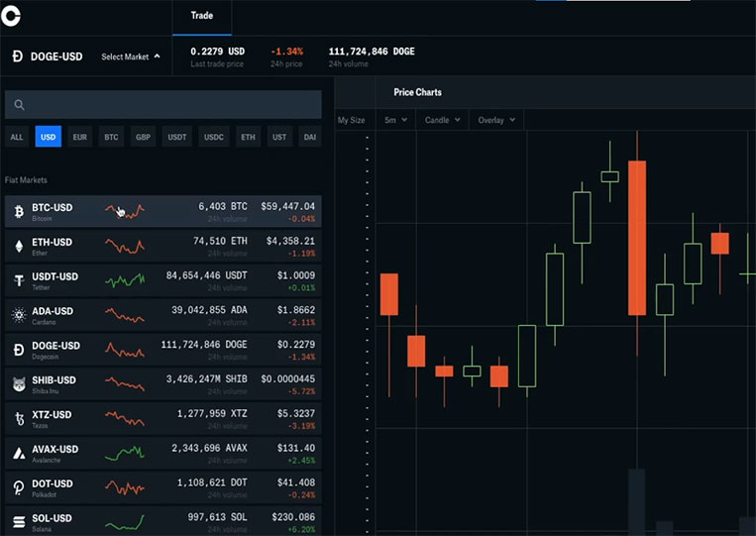The width and height of the screenshot is (756, 536).
Task: Open the Candle chart type dropdown
Action: [x=442, y=120]
